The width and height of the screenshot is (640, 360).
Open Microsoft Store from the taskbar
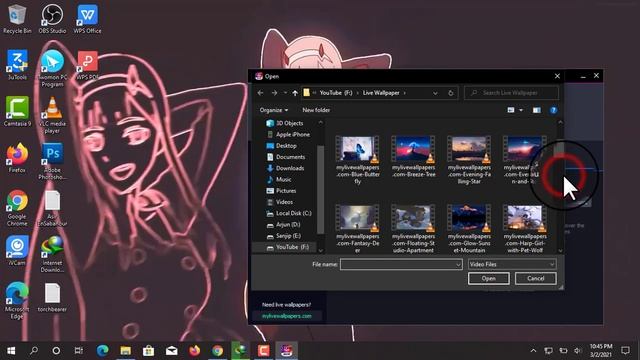149,351
